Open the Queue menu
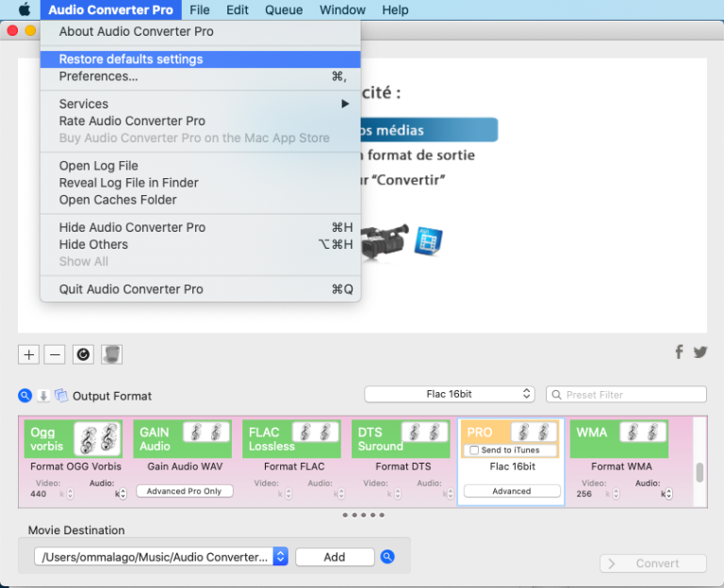 pyautogui.click(x=284, y=9)
